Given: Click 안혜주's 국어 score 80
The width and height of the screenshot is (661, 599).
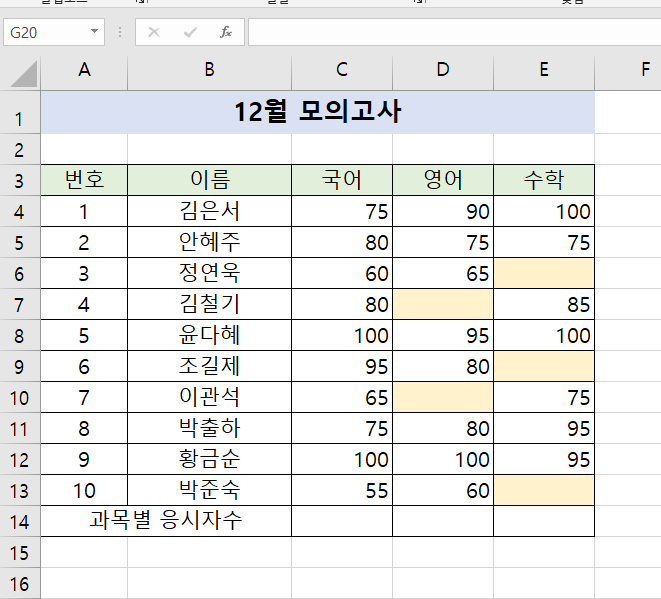Looking at the screenshot, I should coord(342,242).
